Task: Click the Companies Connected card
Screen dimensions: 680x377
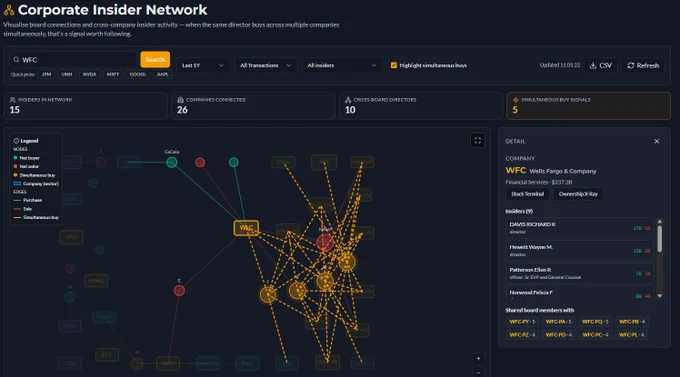Action: click(x=253, y=105)
